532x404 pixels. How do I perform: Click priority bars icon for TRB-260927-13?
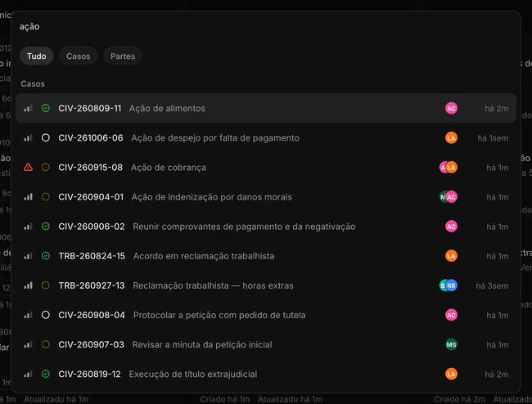(28, 285)
